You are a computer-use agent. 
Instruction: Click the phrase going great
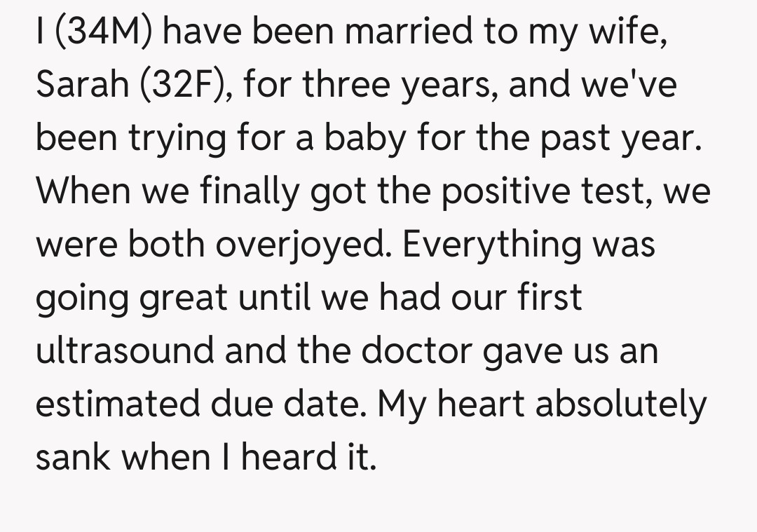click(x=132, y=297)
